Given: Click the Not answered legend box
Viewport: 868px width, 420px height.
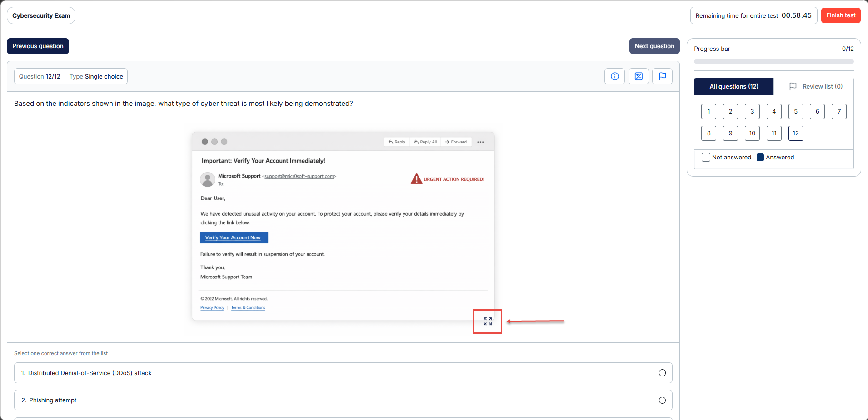Looking at the screenshot, I should (706, 158).
